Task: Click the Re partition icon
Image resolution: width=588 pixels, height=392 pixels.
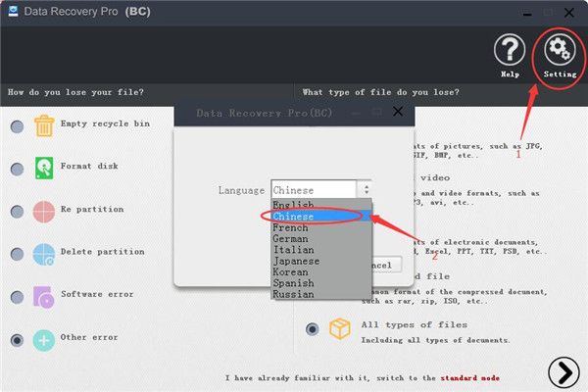Action: point(45,211)
